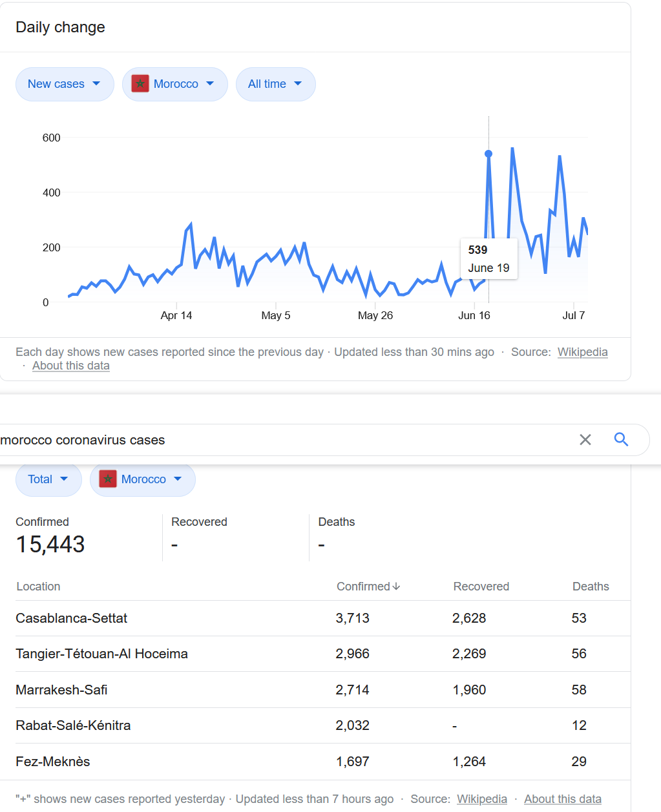661x812 pixels.
Task: Click Morocco flag icon beside Total filter
Action: pos(108,479)
